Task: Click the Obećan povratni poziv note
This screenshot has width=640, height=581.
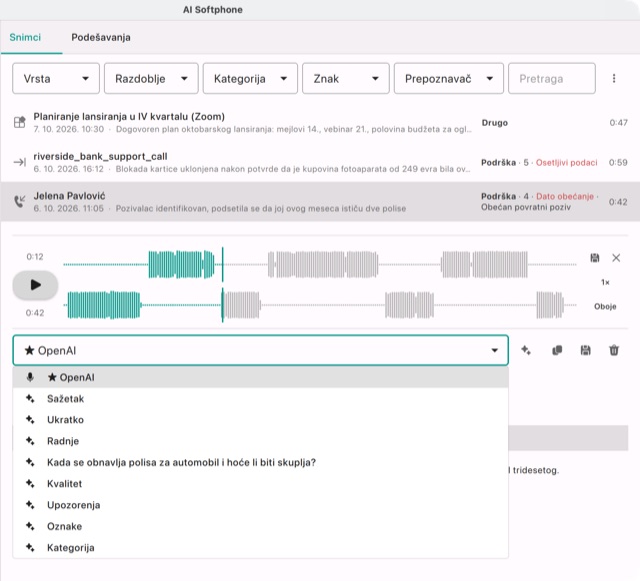Action: [526, 207]
